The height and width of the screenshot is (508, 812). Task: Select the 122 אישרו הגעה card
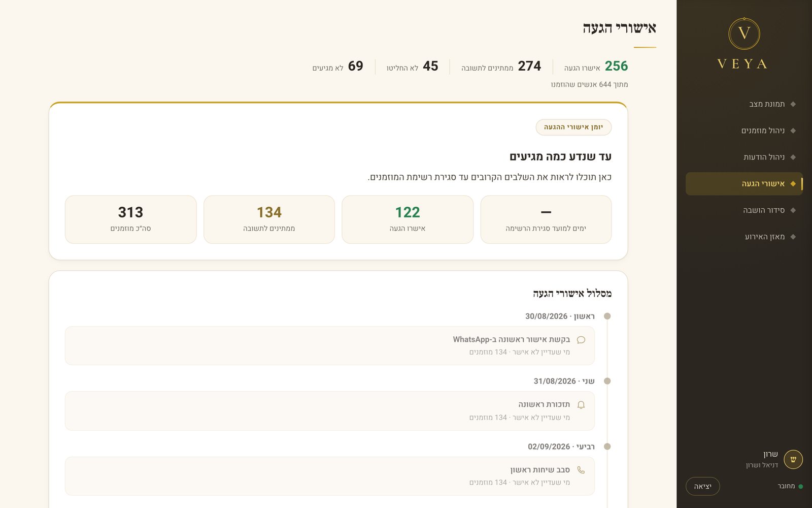[x=408, y=219]
